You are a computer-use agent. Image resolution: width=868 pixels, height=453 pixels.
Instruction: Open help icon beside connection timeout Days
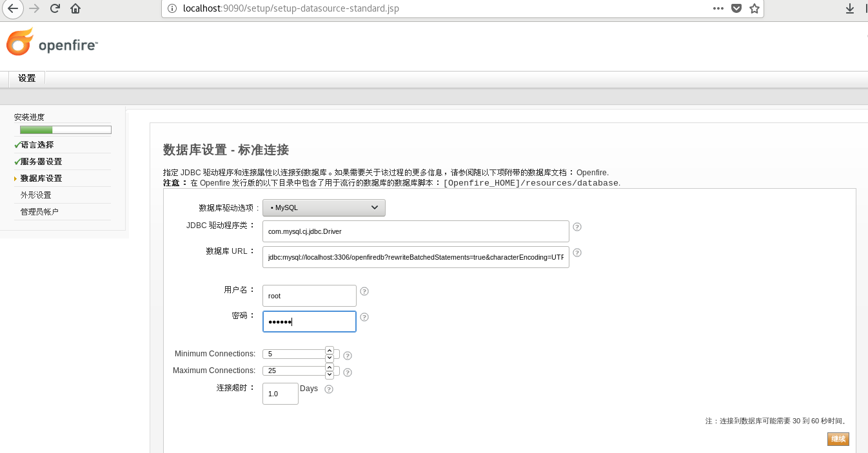[x=329, y=389]
